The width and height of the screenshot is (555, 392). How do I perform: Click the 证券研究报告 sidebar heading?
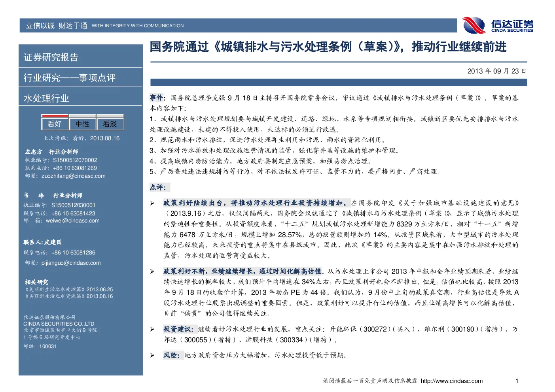tap(51, 57)
